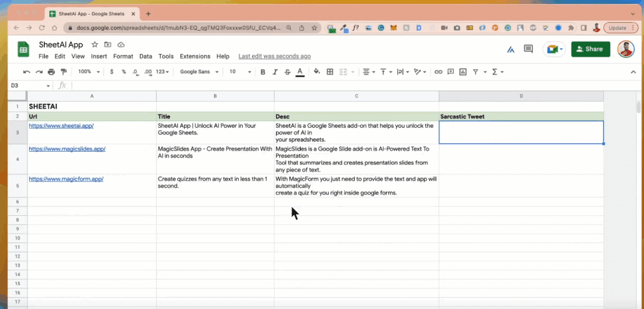Insert a link from toolbar
The image size is (644, 309).
[438, 72]
